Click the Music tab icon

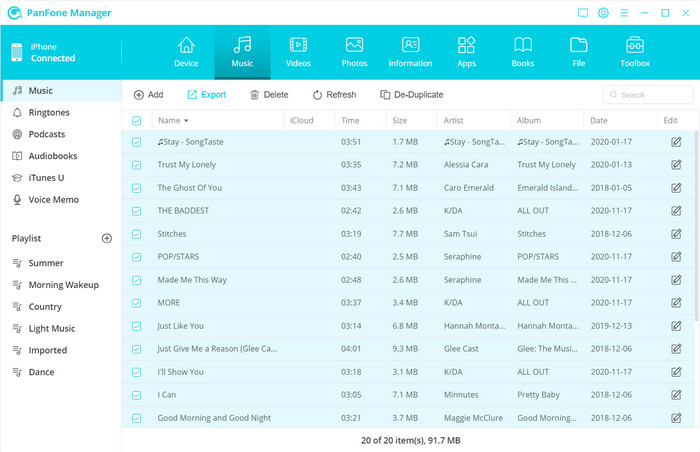242,45
